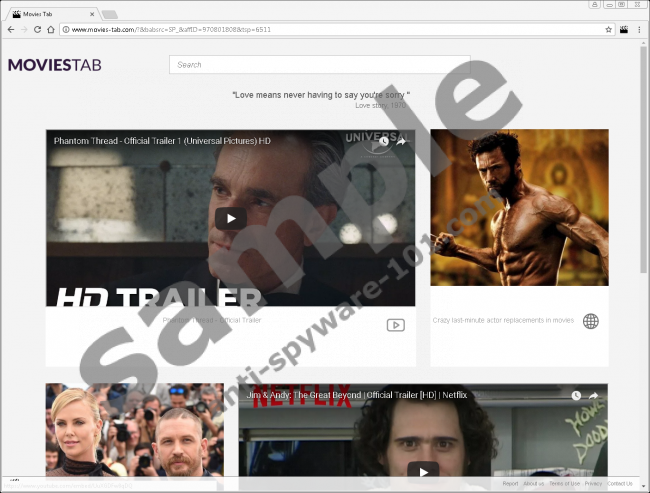
Task: Click the Chrome user profile button in title bar
Action: tap(594, 5)
